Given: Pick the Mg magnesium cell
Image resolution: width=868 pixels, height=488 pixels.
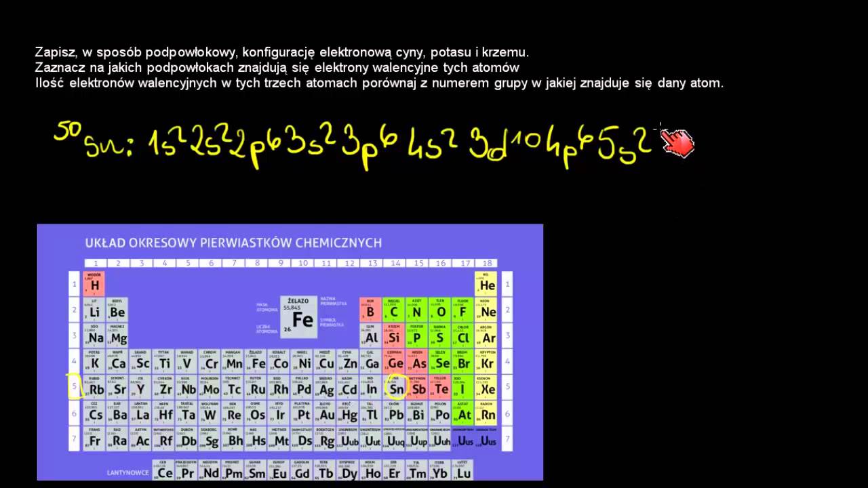Looking at the screenshot, I should pos(117,335).
